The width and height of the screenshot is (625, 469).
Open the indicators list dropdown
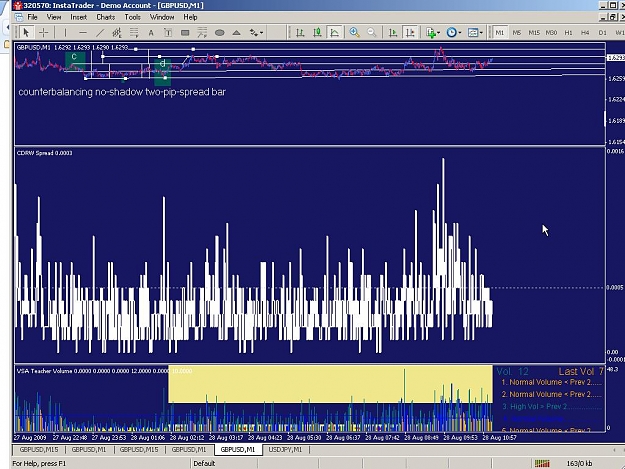coord(433,33)
